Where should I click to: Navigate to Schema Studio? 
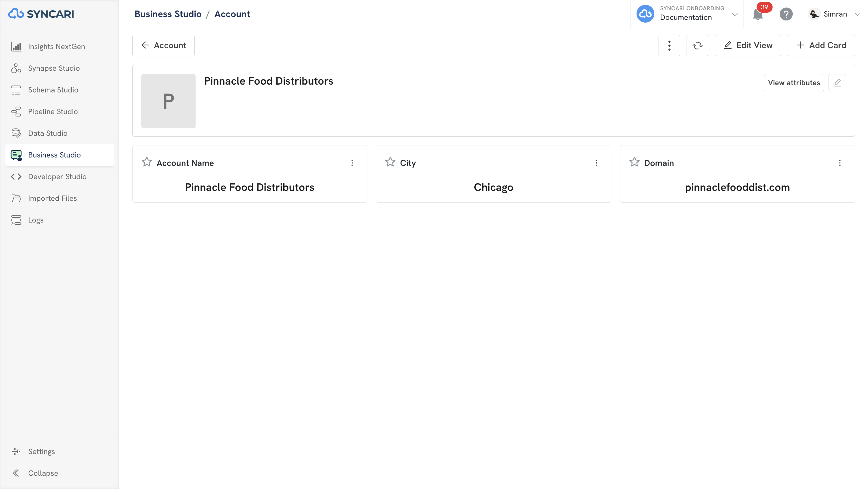[x=59, y=90]
